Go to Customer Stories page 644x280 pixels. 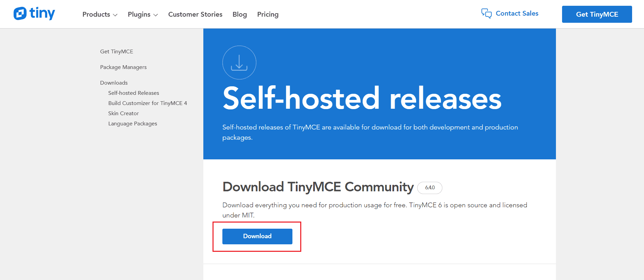195,14
